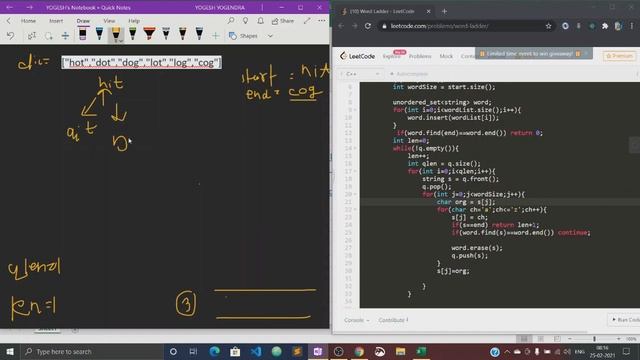Click the dictionary word list text box

coord(141,62)
